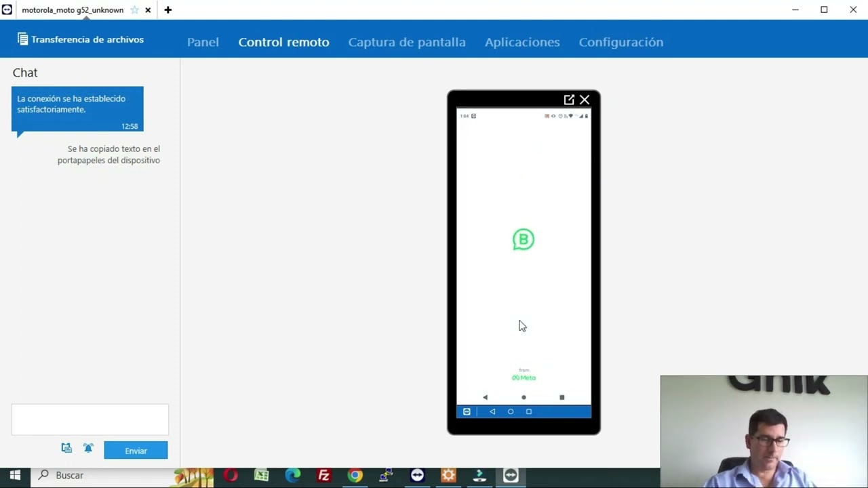Image resolution: width=868 pixels, height=488 pixels.
Task: Open Opera from the taskbar
Action: tap(231, 476)
